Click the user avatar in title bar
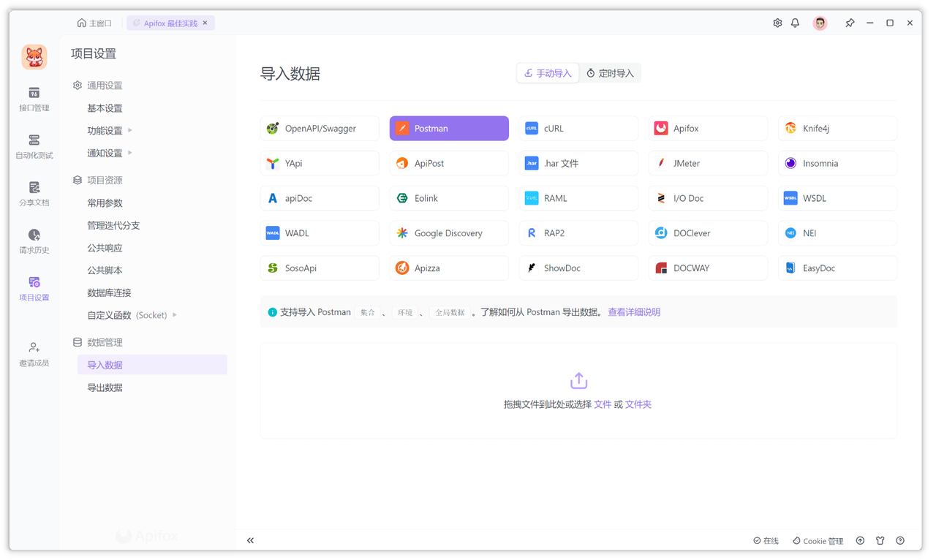936x560 pixels. click(820, 23)
